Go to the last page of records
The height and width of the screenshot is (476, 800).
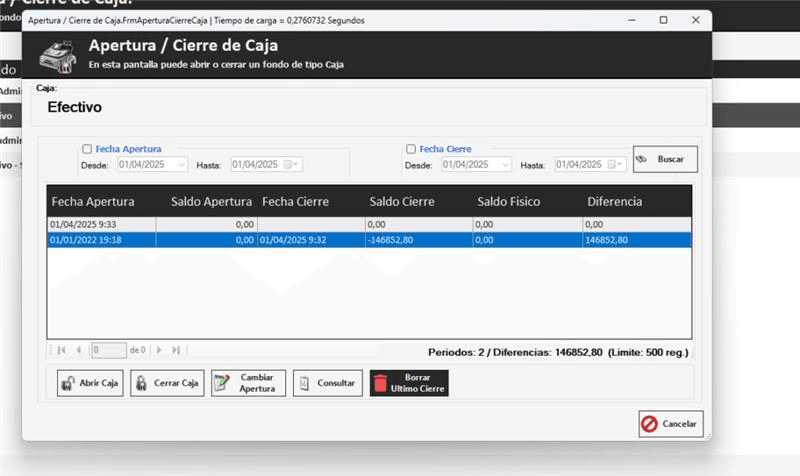coord(177,350)
